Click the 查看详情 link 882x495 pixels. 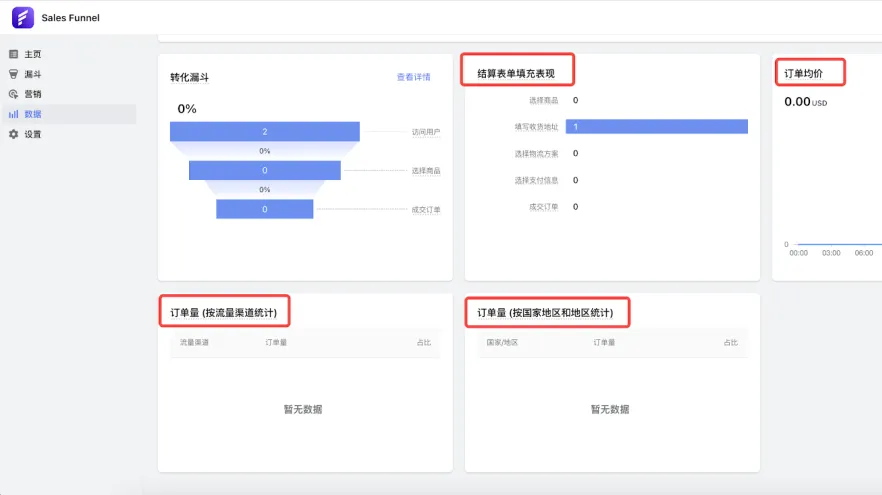click(x=413, y=77)
